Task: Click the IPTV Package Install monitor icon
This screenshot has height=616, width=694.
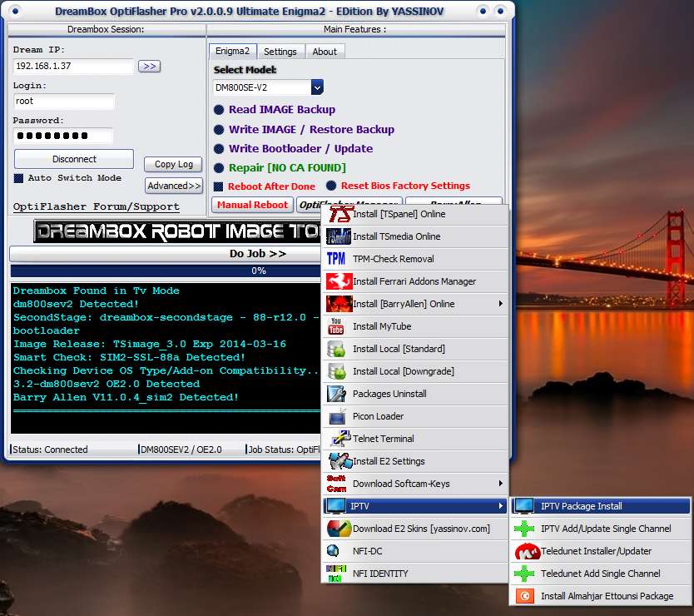Action: pyautogui.click(x=524, y=506)
